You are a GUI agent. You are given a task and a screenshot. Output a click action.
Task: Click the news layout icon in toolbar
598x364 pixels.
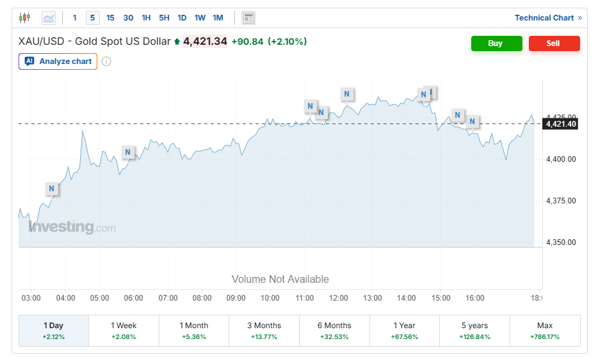248,18
